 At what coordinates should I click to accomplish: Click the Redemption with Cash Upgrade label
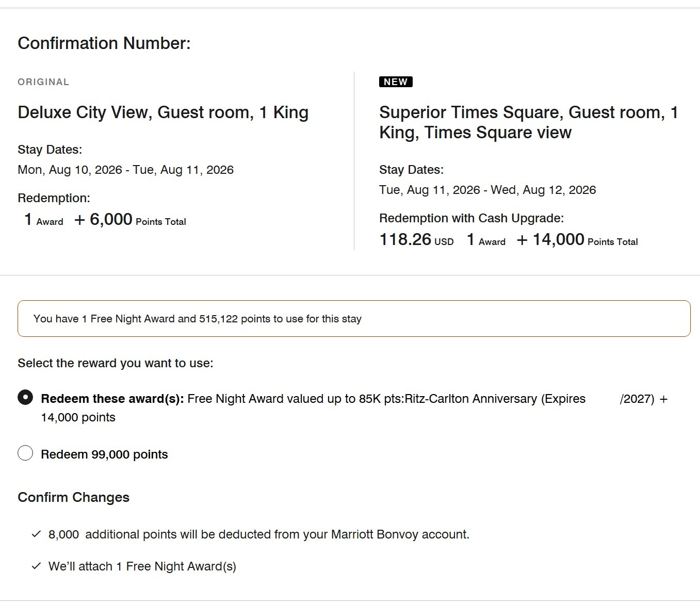[471, 218]
